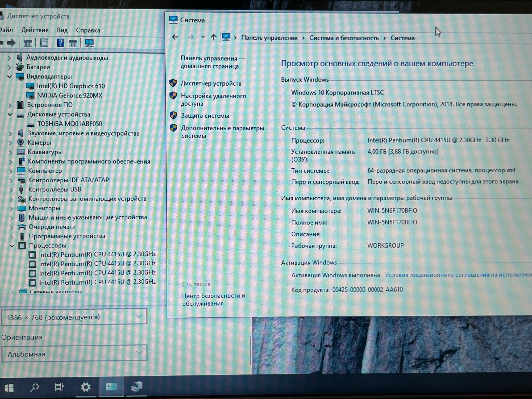Expand Контроллеры запоминающих устройств node
The height and width of the screenshot is (399, 532).
(x=11, y=199)
